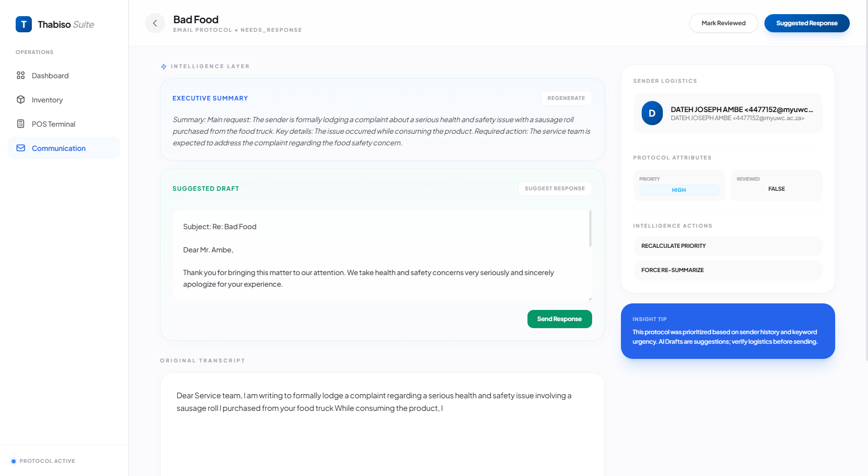Open the Executive Summary Regenerate option
Image resolution: width=868 pixels, height=476 pixels.
[566, 98]
